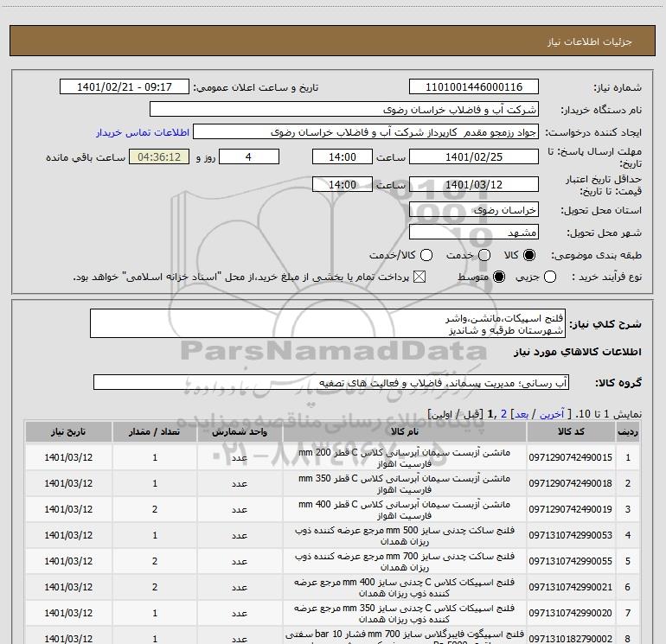The width and height of the screenshot is (666, 644).
Task: Click product code 0971290742490019
Action: (571, 509)
